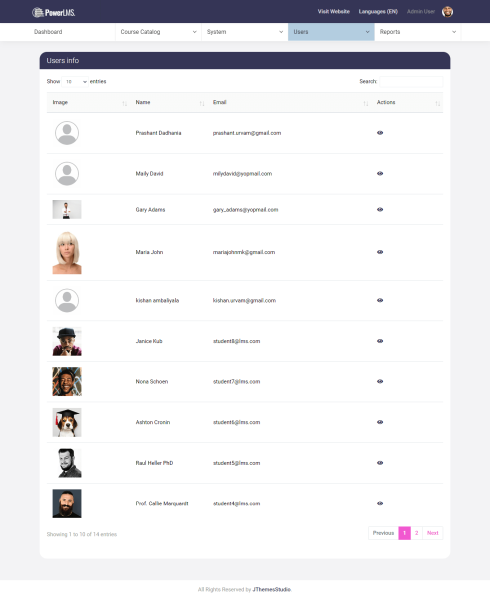Viewport: 490px width, 600px height.
Task: Sort the Email column
Action: pyautogui.click(x=366, y=103)
